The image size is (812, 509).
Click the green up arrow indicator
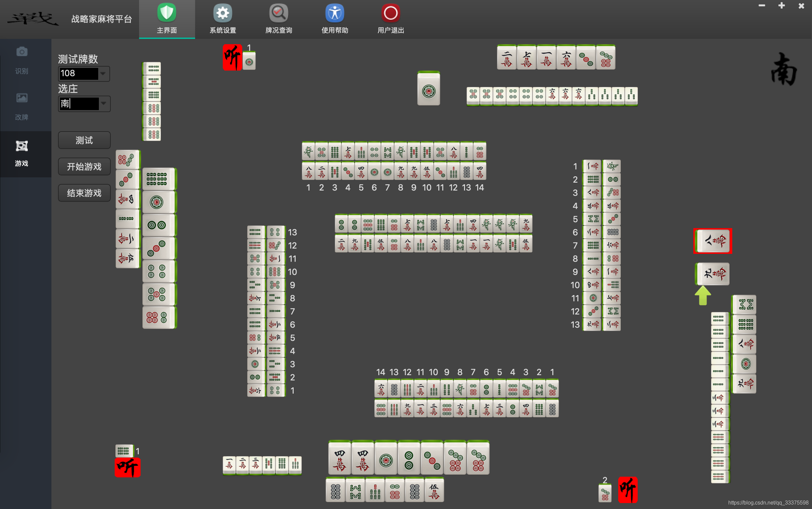click(703, 295)
